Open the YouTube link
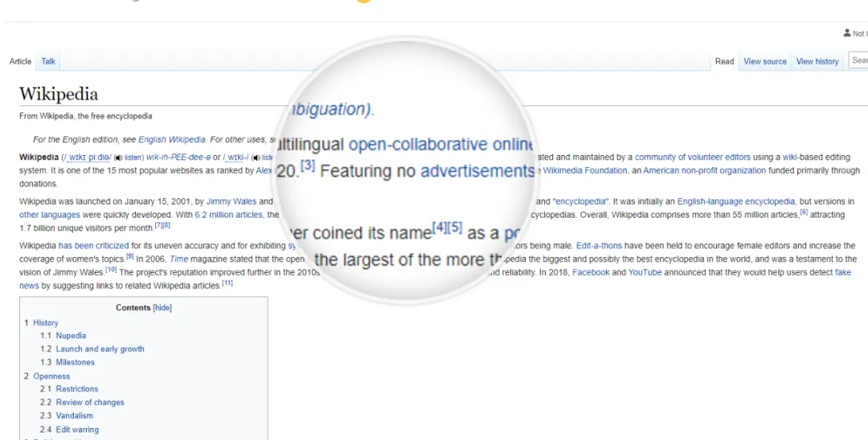Viewport: 868px width, 440px height. 645,272
